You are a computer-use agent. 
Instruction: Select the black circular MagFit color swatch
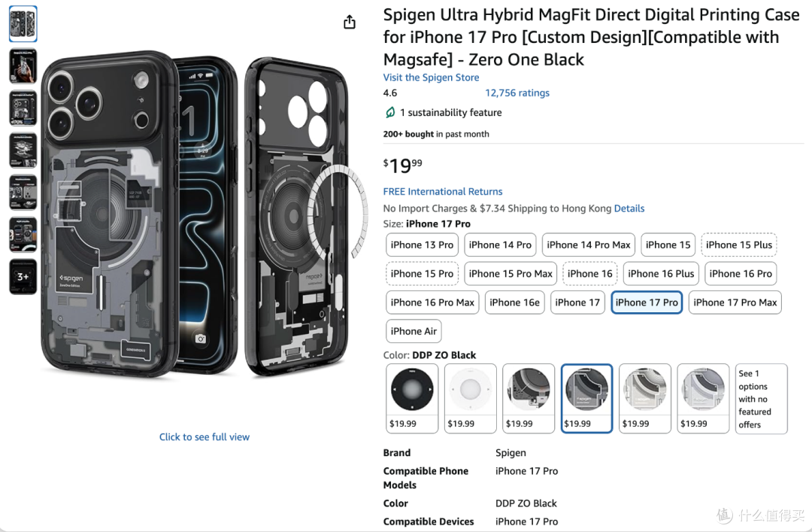tap(412, 398)
